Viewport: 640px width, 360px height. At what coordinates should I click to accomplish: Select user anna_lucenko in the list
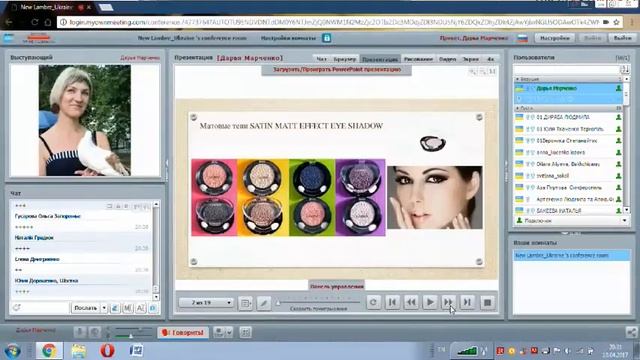(568, 152)
